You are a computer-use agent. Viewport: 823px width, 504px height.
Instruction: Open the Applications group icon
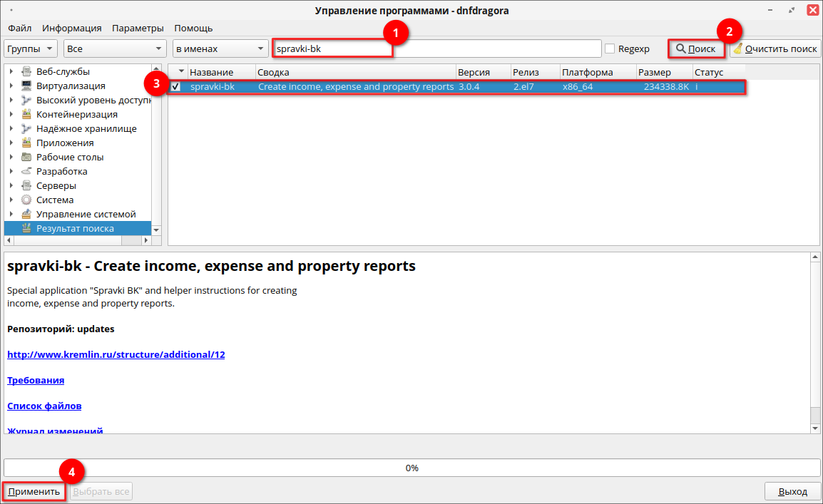[26, 143]
